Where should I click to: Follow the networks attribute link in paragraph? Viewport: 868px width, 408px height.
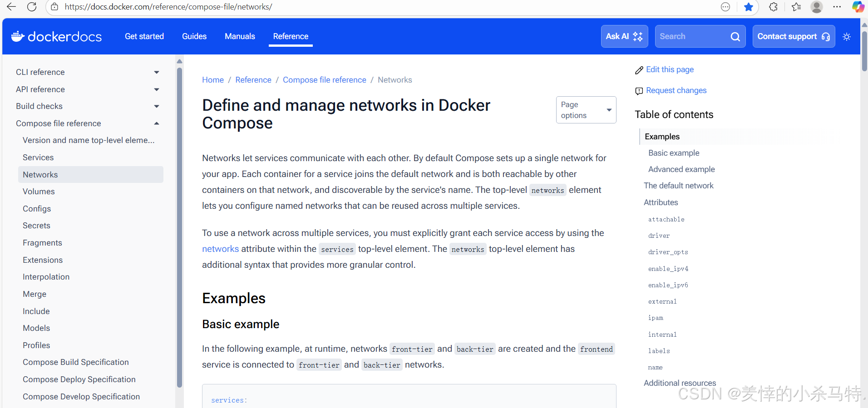coord(220,249)
